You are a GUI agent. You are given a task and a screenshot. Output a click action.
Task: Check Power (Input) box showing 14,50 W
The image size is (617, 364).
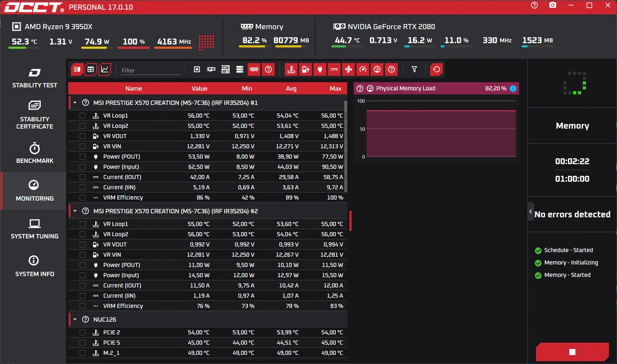tap(83, 276)
